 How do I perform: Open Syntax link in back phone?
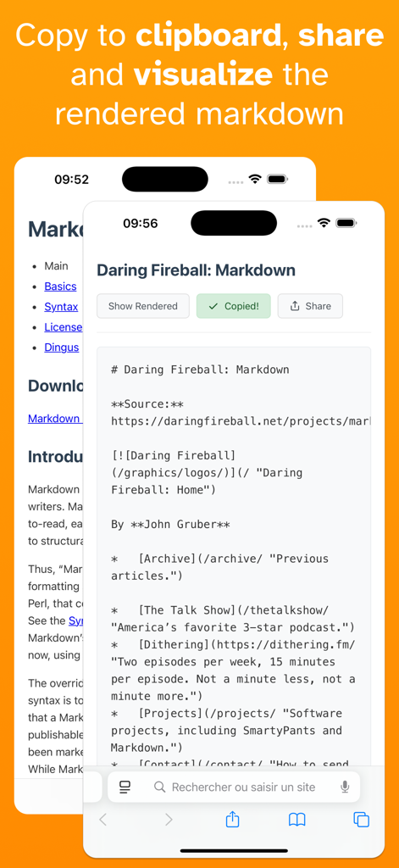click(x=61, y=307)
